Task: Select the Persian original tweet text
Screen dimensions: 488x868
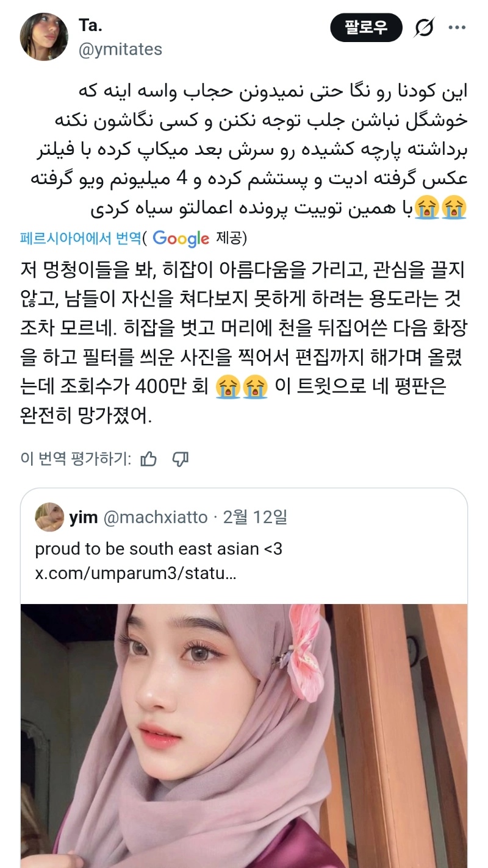Action: click(x=244, y=149)
